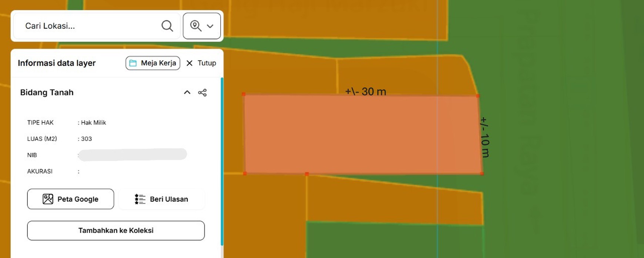Click the magnifier search icon
Viewport: 644px width, 258px height.
pyautogui.click(x=167, y=26)
